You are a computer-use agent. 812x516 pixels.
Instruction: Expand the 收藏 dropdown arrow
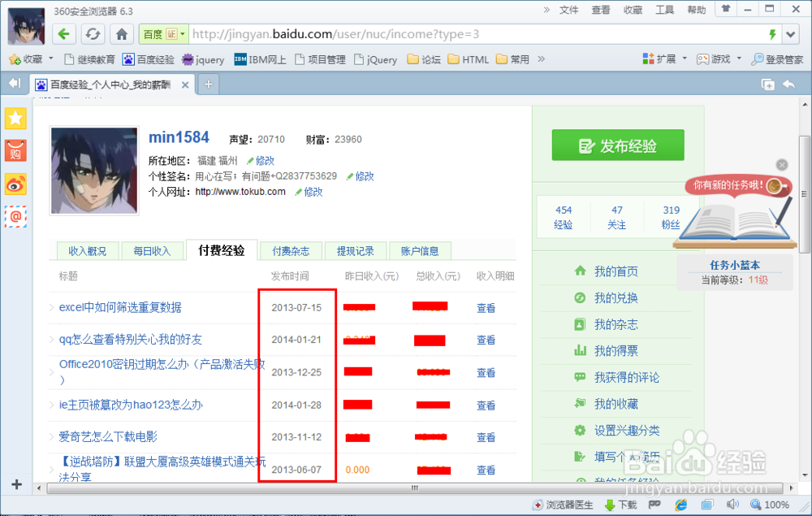click(x=50, y=59)
